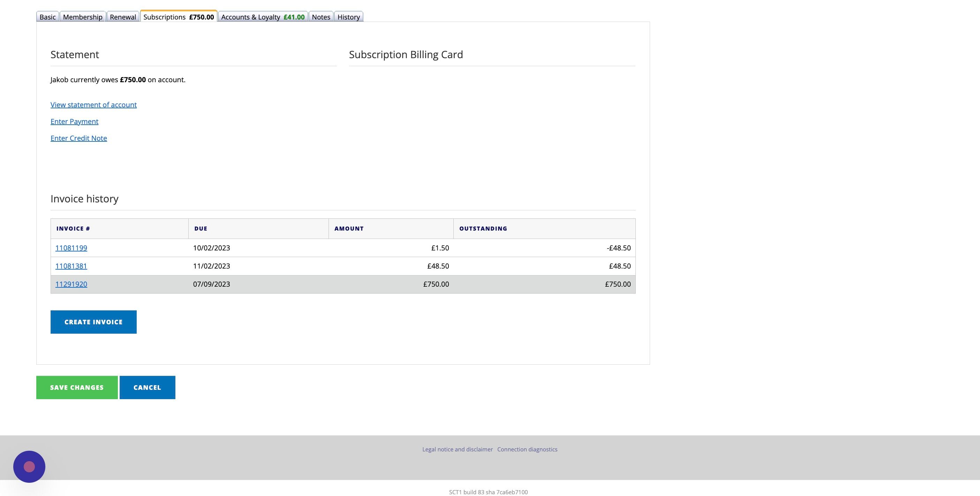980x496 pixels.
Task: Switch to the Basic tab
Action: pos(47,17)
